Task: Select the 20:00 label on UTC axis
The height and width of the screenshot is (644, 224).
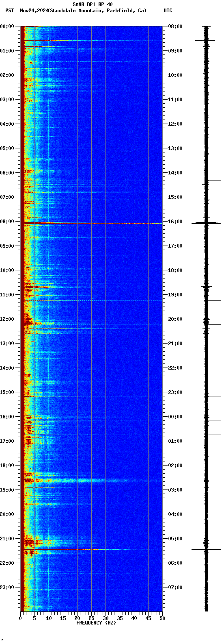Action: pyautogui.click(x=175, y=319)
